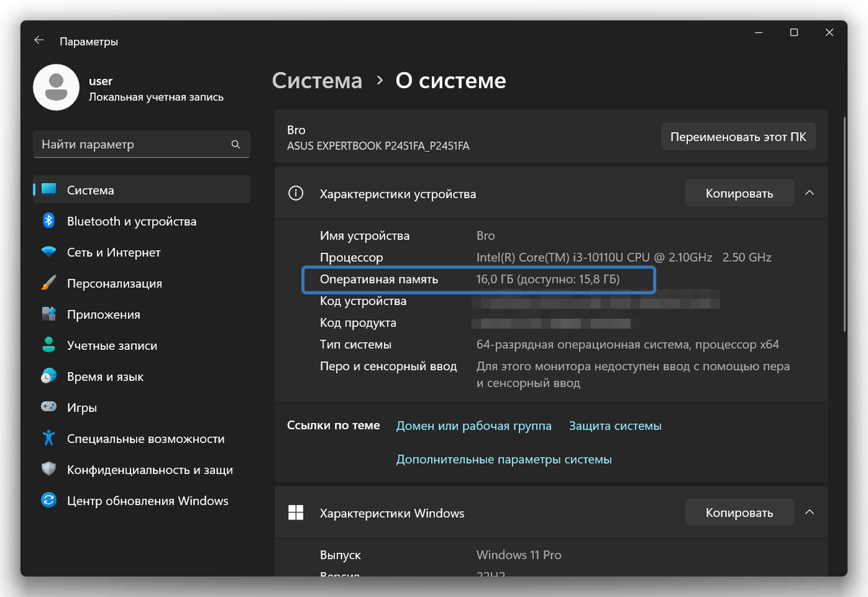Click the user avatar picture
Screen dimensions: 868x597
pos(56,87)
